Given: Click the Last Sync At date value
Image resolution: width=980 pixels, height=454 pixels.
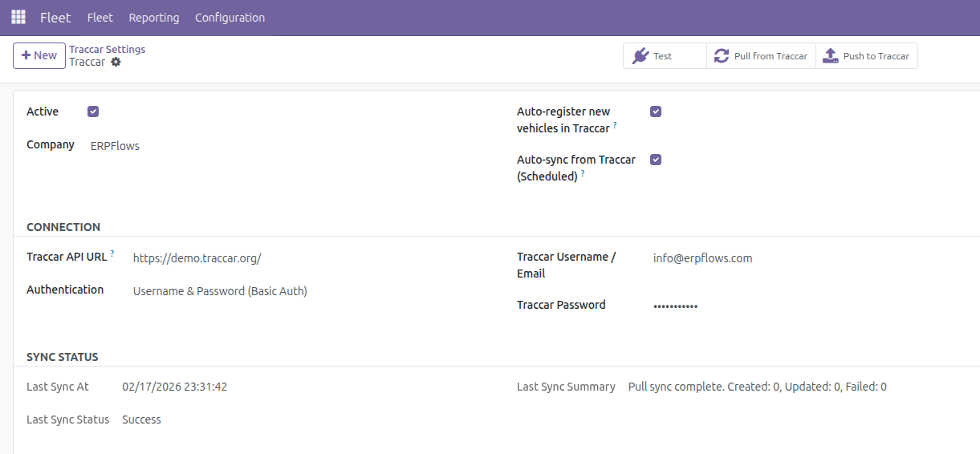Looking at the screenshot, I should point(175,387).
